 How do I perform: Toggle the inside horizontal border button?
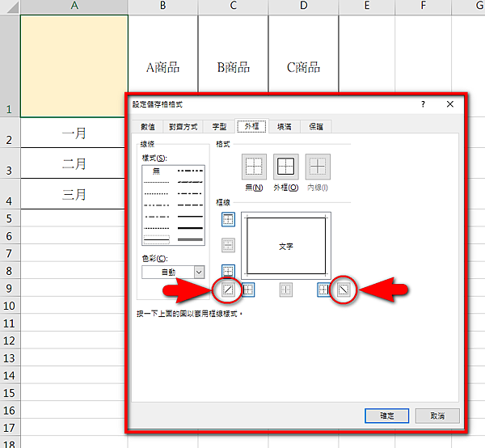click(x=228, y=245)
